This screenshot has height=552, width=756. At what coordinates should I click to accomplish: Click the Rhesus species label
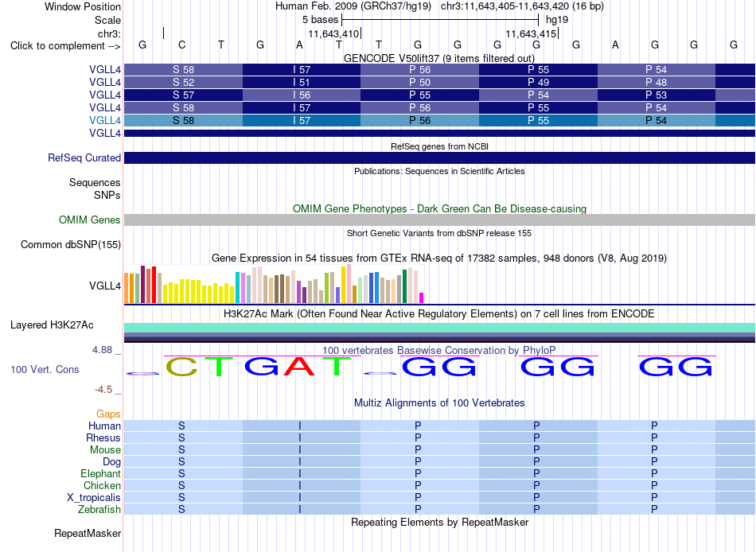103,437
